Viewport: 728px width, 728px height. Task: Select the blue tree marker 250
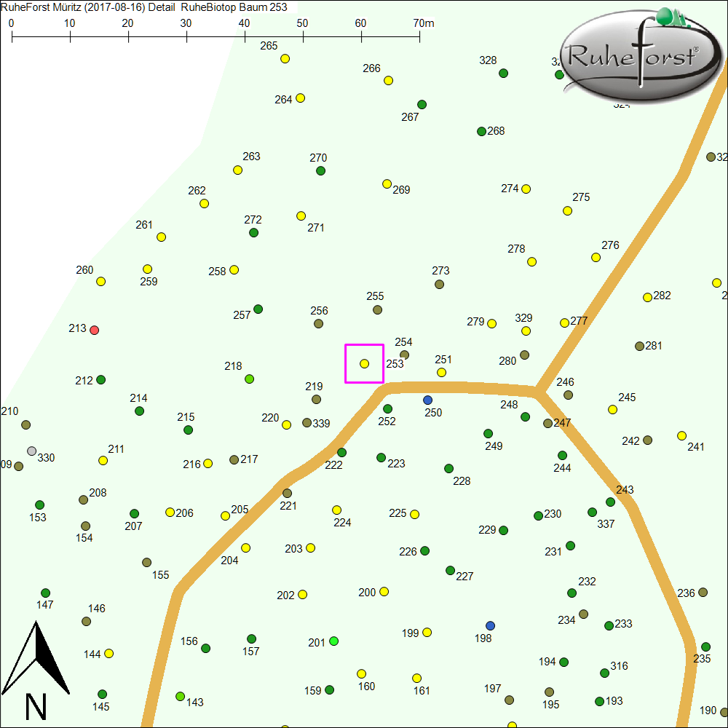(427, 400)
